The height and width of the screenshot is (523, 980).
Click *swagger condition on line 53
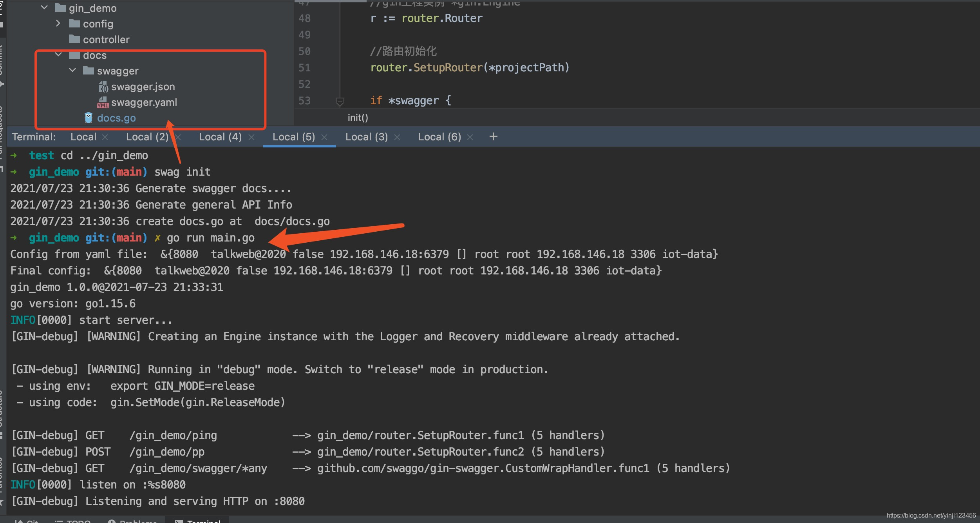(x=413, y=101)
